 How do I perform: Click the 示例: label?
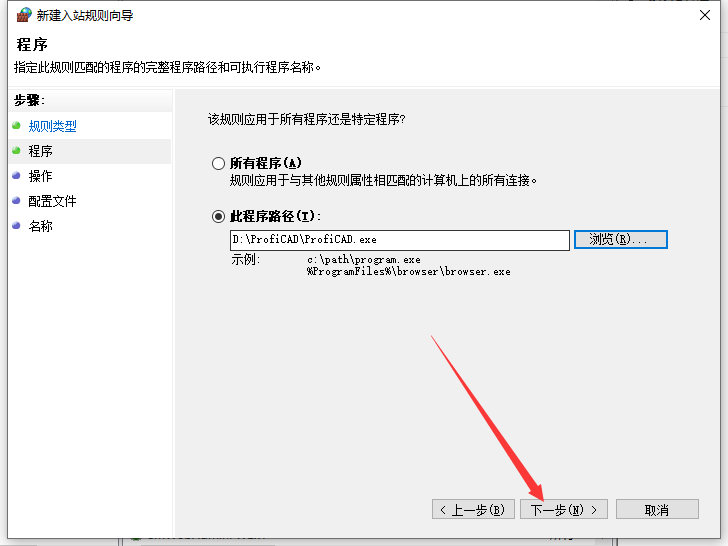246,260
